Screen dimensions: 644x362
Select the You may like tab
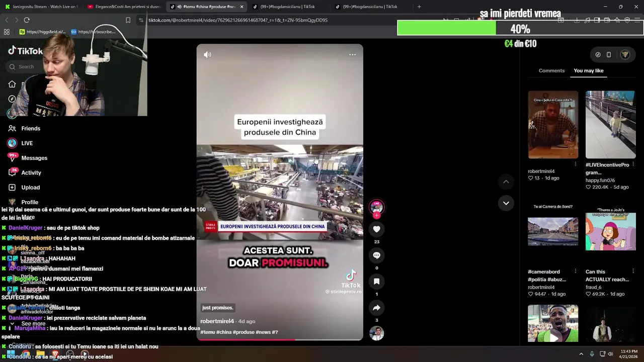tap(588, 70)
